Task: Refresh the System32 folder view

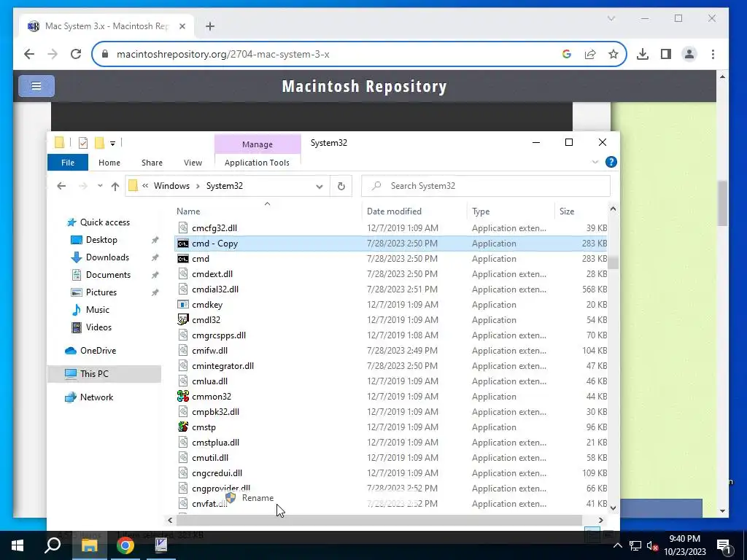Action: tap(341, 186)
